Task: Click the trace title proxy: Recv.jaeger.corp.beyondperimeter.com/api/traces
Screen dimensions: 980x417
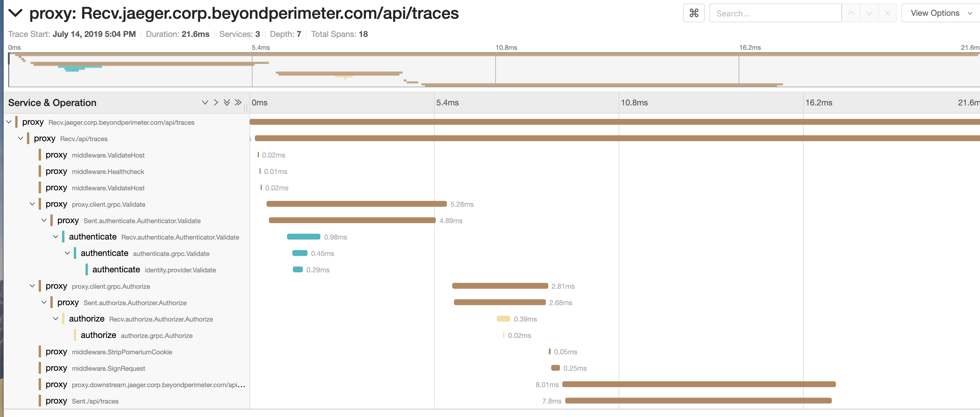Action: (244, 13)
